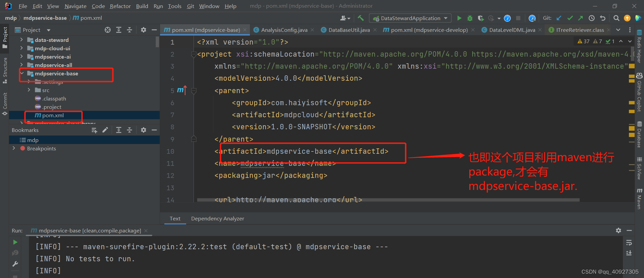Click mdp breadcrumb in navigation bar
Image resolution: width=644 pixels, height=278 pixels.
coord(11,18)
